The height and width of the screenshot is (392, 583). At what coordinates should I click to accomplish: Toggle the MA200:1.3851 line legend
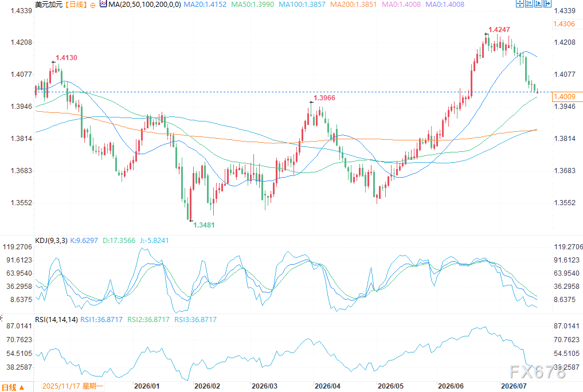353,5
